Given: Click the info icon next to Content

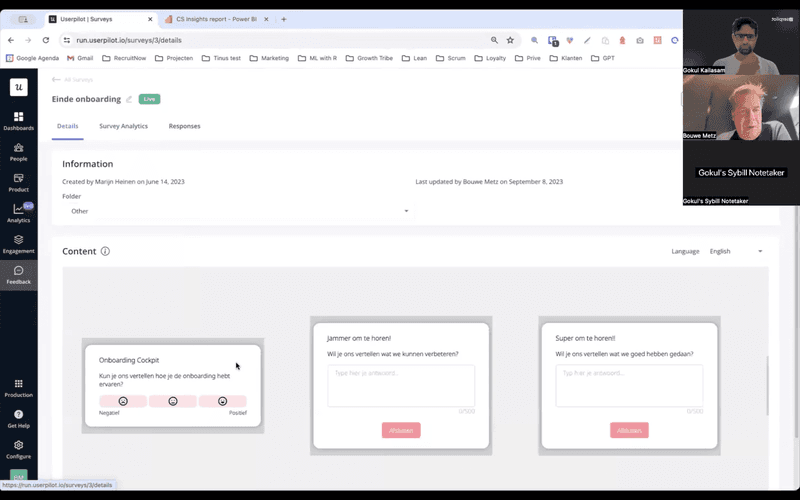Looking at the screenshot, I should click(x=105, y=252).
